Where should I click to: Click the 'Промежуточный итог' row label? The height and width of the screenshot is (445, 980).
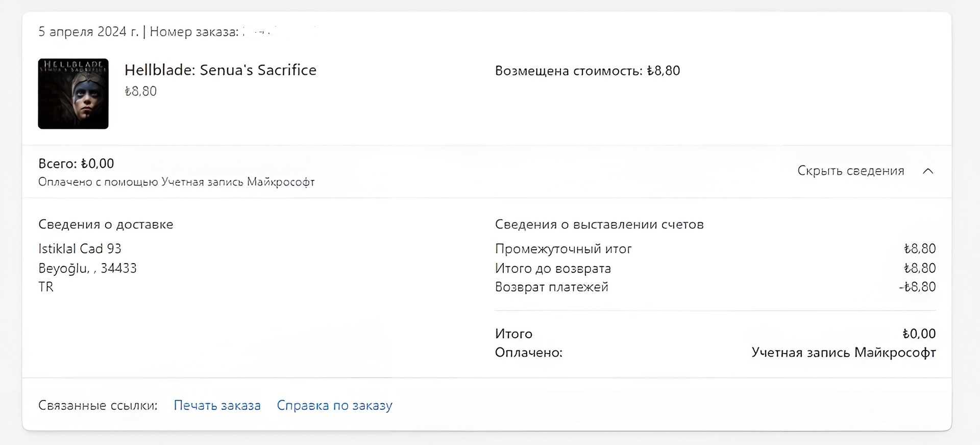[563, 249]
